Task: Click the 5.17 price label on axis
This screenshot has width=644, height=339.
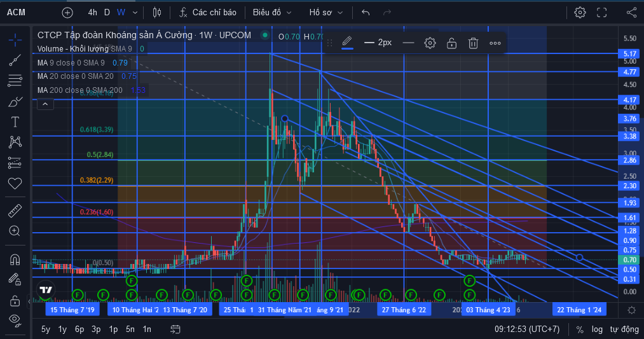Action: coord(629,54)
